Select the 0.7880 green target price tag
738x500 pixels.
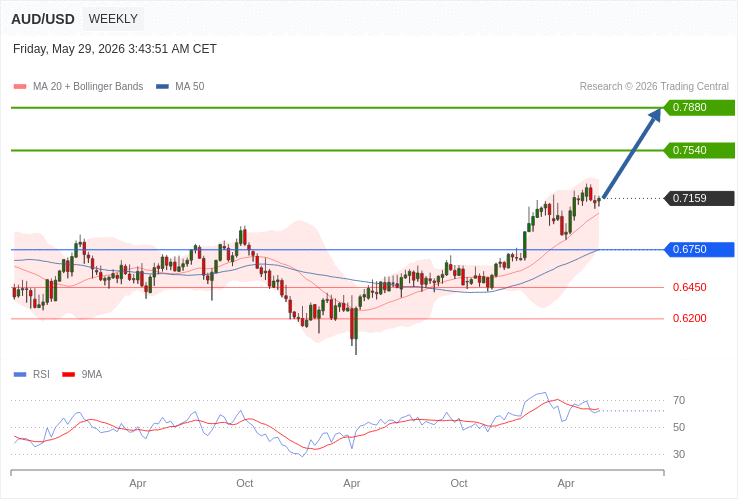(699, 107)
